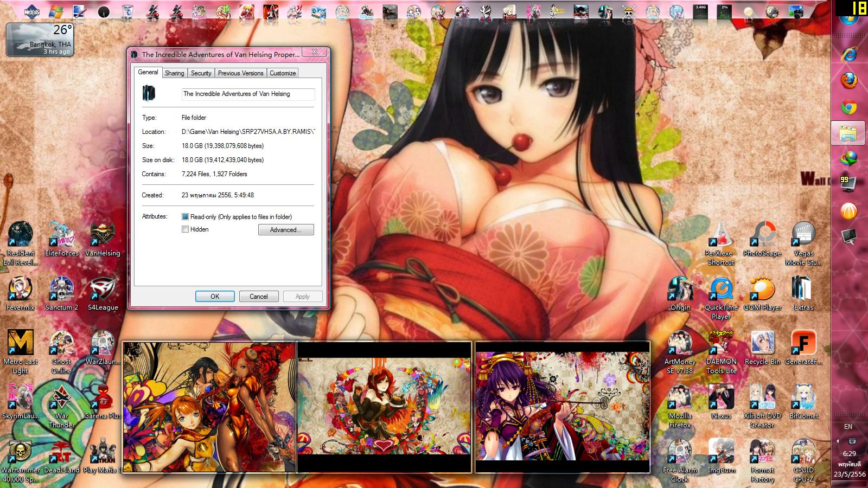
Task: Open Garena Plus desktop shortcut
Action: click(103, 402)
